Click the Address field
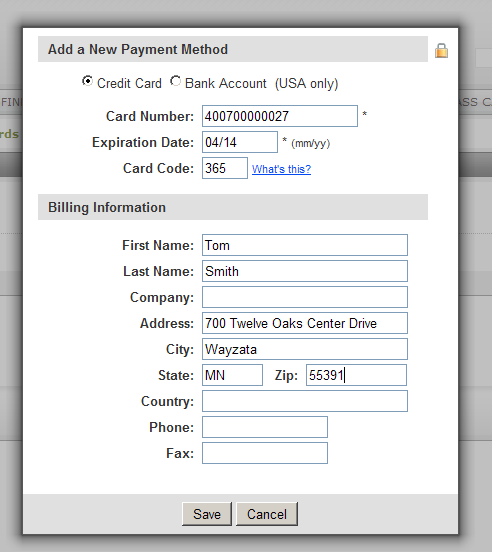 click(x=305, y=323)
